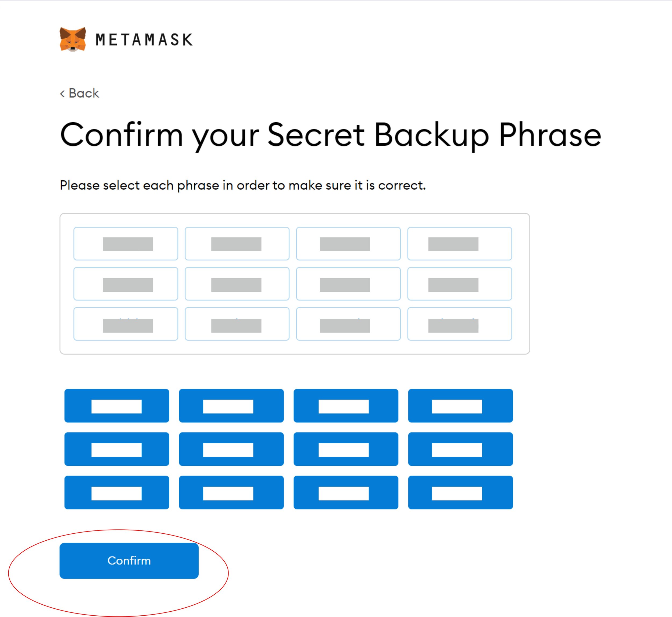This screenshot has height=617, width=672.
Task: Select the second blue word button in the top row
Action: (231, 406)
